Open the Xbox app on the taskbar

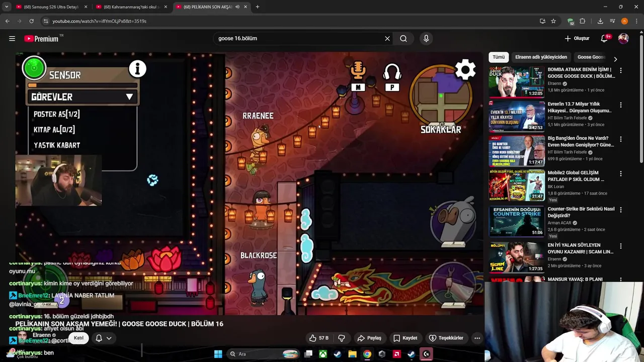tap(323, 354)
